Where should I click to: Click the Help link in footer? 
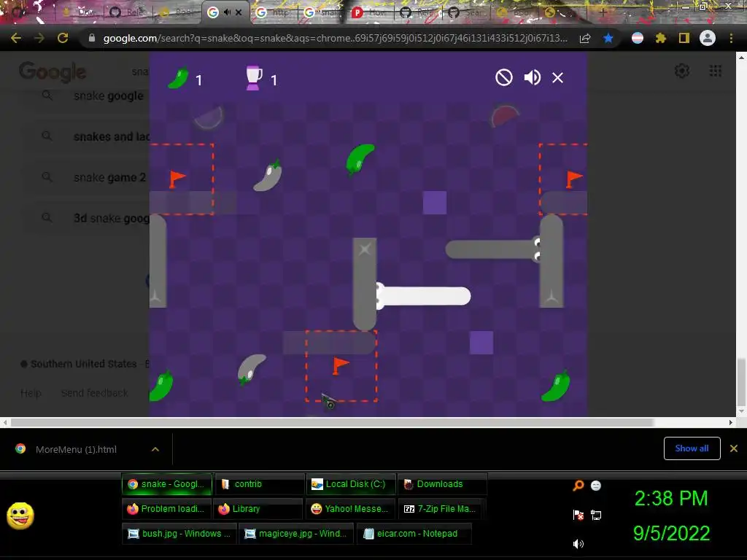pyautogui.click(x=31, y=393)
